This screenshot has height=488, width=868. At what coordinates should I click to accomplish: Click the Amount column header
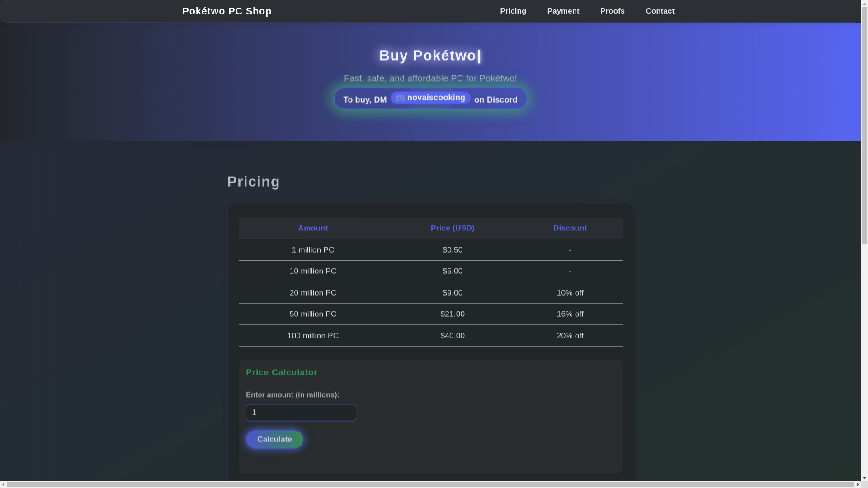pyautogui.click(x=313, y=228)
